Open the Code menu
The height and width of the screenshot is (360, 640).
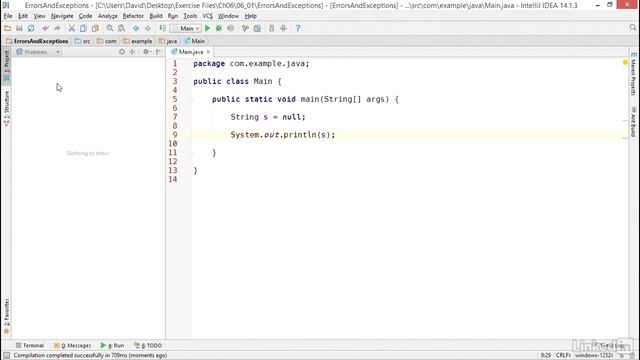coord(85,16)
